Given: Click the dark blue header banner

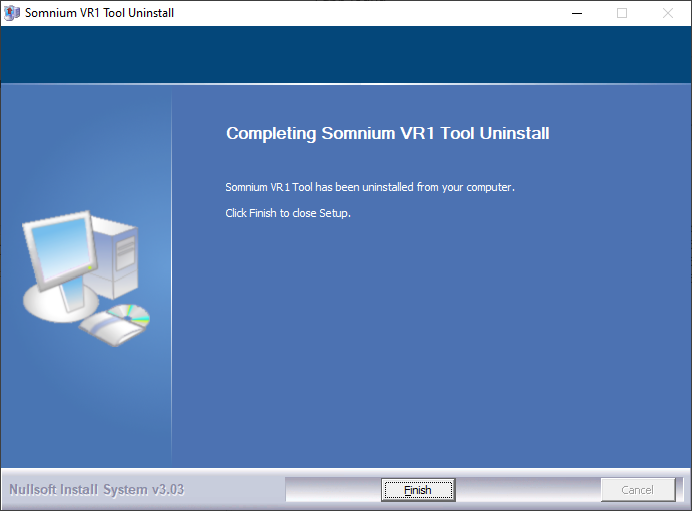Looking at the screenshot, I should [x=346, y=54].
